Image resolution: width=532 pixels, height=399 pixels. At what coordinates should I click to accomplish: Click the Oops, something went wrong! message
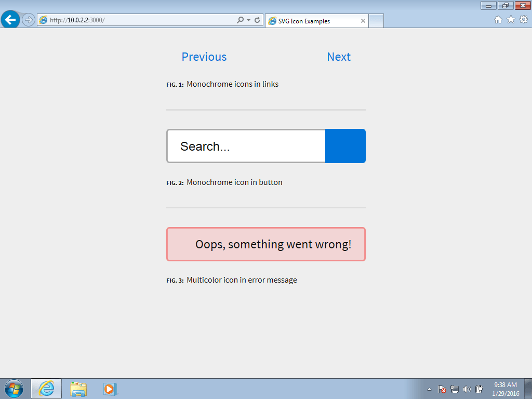[266, 244]
